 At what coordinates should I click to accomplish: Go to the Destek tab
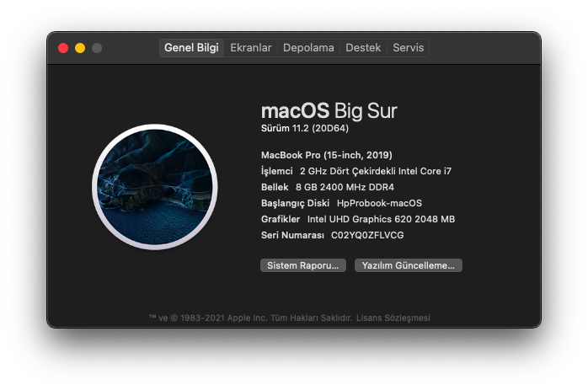pos(363,48)
